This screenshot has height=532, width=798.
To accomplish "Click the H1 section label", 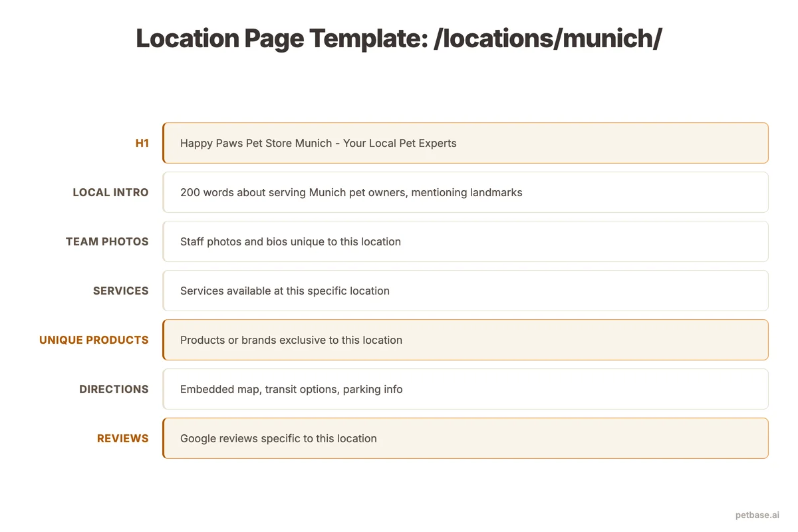I will pos(142,143).
